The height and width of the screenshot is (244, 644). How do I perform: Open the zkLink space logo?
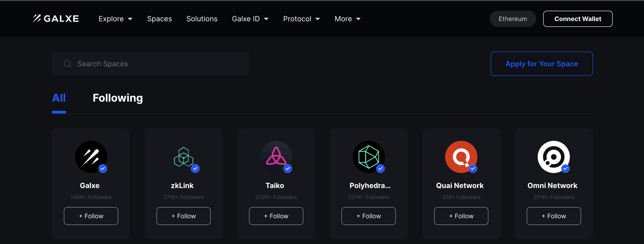pos(183,157)
